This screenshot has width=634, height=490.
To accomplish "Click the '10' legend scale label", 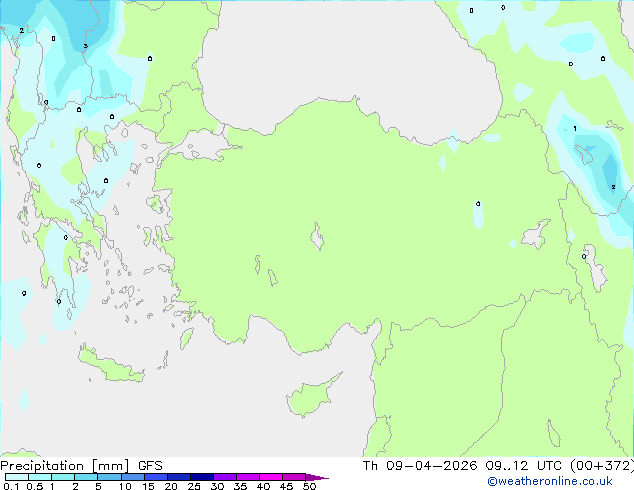I will click(125, 486).
